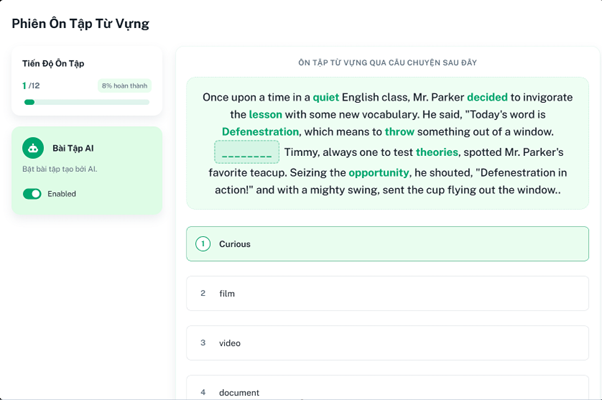Click the 8% hoàn thành badge
The height and width of the screenshot is (400, 602).
pos(125,86)
